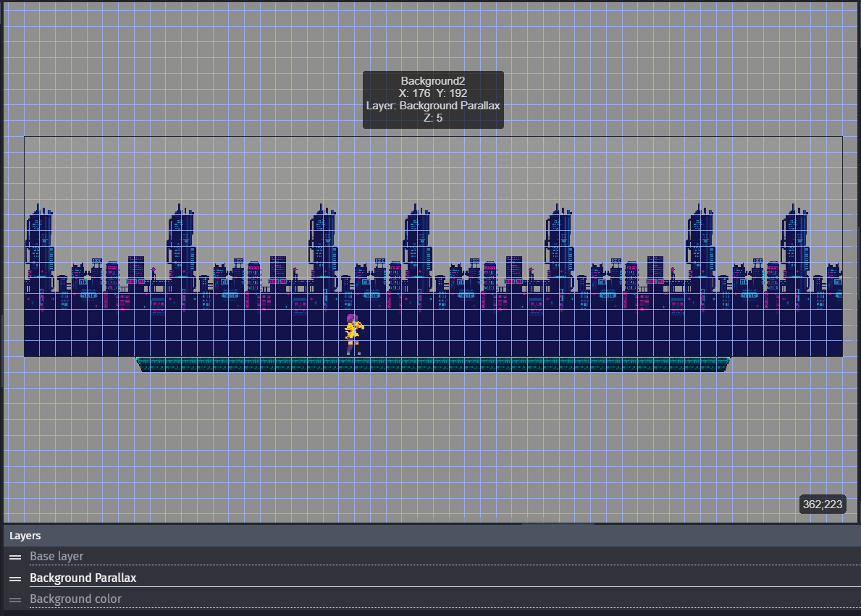Click the Background2 info tooltip

pos(433,100)
